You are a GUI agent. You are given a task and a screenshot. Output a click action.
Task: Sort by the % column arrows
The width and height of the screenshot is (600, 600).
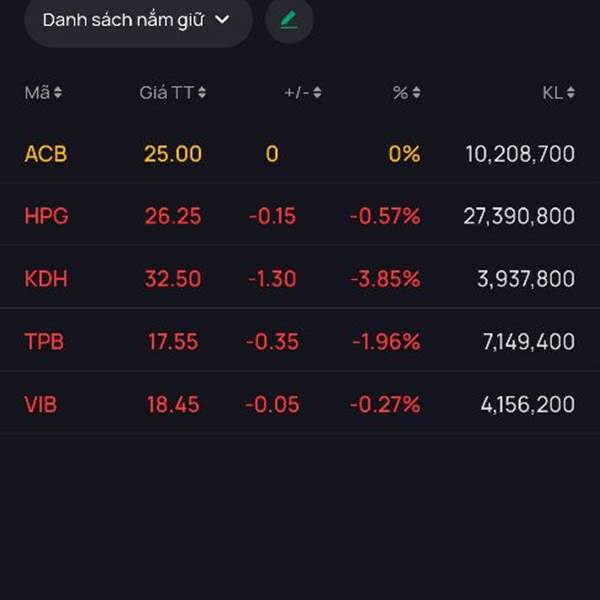[x=416, y=93]
